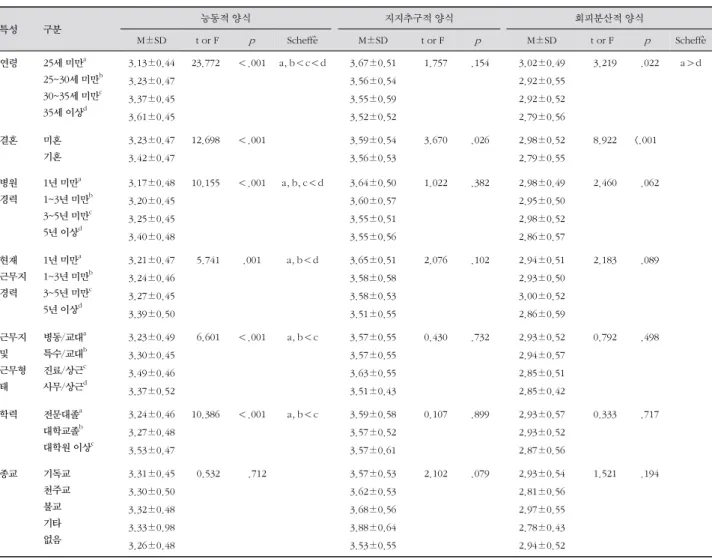Click the p value '.026'

[480, 140]
